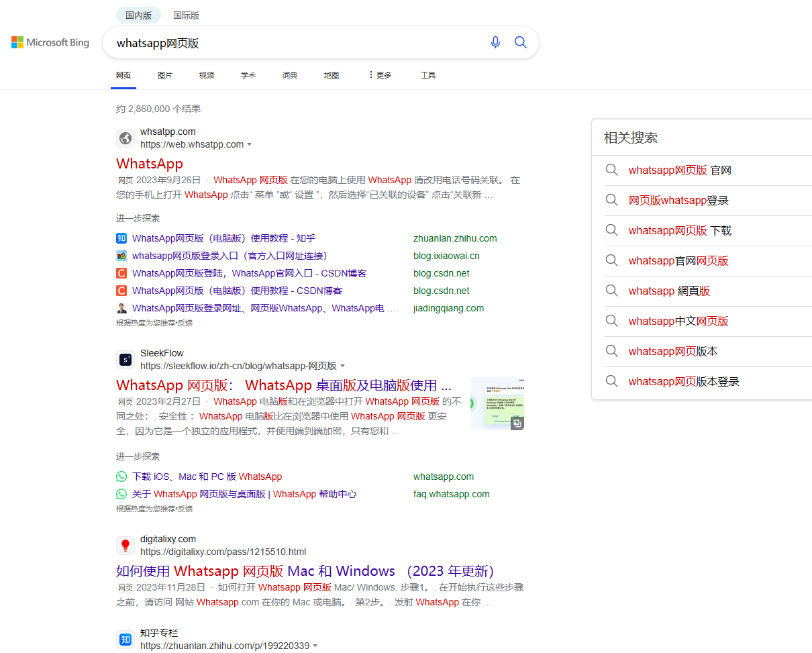Click search icon beside whatsapp中文网页版
The width and height of the screenshot is (812, 653).
pyautogui.click(x=611, y=321)
